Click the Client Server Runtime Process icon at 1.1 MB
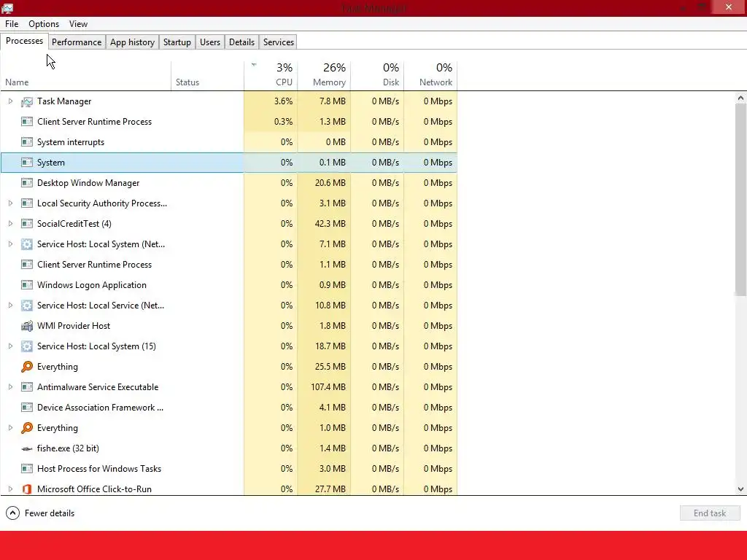 click(x=27, y=265)
